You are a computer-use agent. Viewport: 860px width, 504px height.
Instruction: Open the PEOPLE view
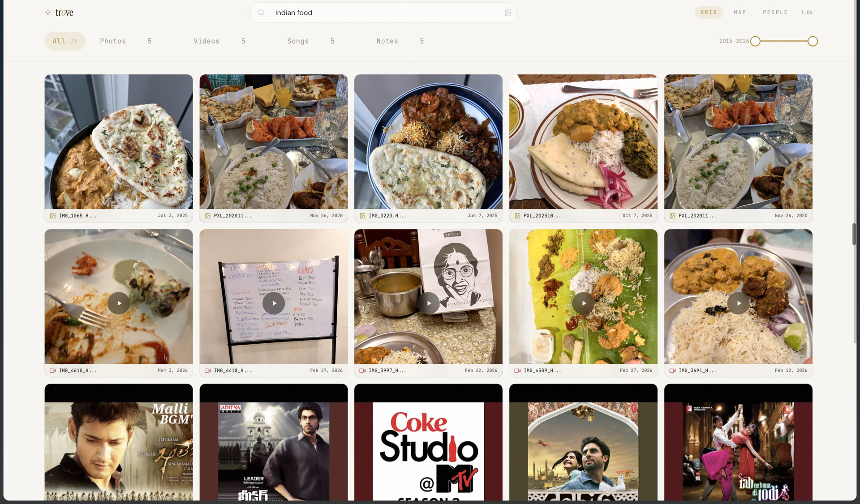pyautogui.click(x=775, y=13)
